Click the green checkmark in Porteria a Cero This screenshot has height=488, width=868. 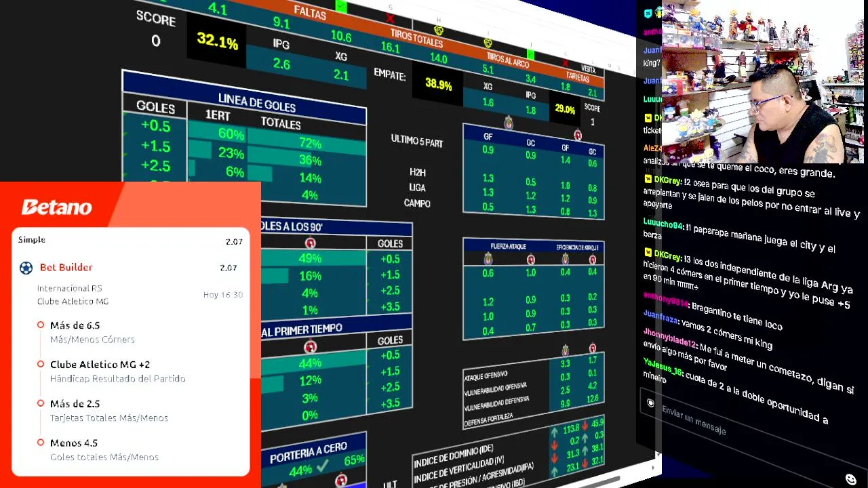click(322, 466)
